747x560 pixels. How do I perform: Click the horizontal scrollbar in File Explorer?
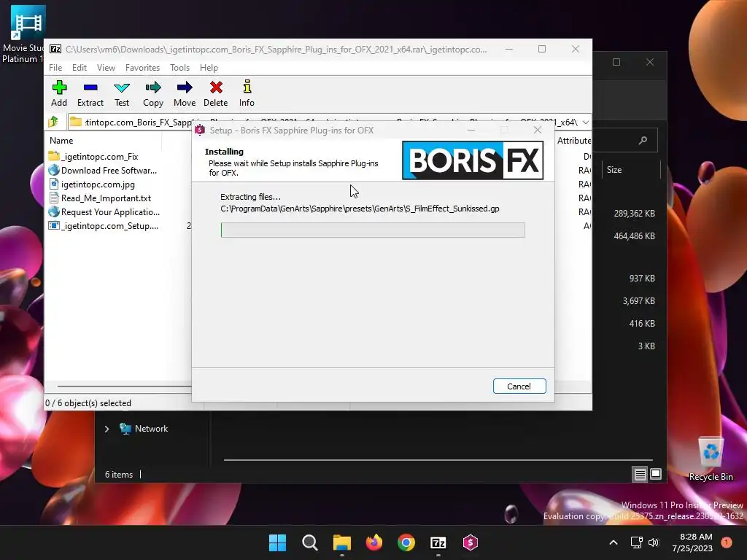pyautogui.click(x=438, y=460)
